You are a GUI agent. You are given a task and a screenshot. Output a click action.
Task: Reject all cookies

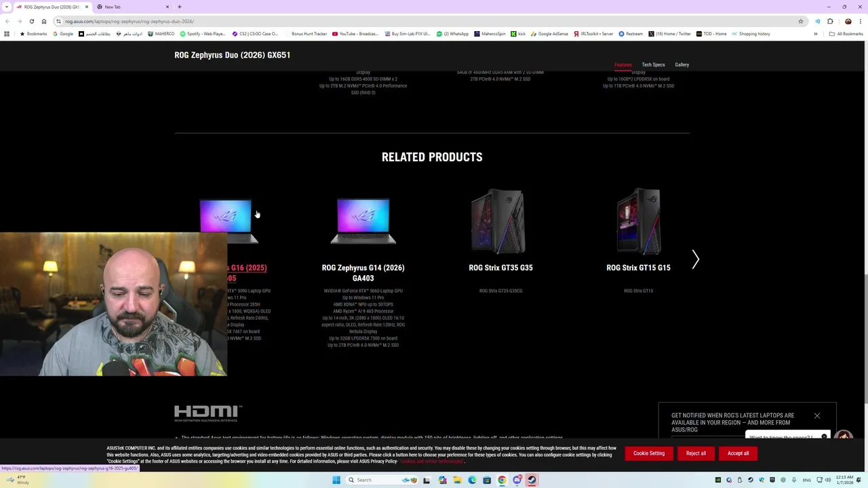[x=696, y=453]
